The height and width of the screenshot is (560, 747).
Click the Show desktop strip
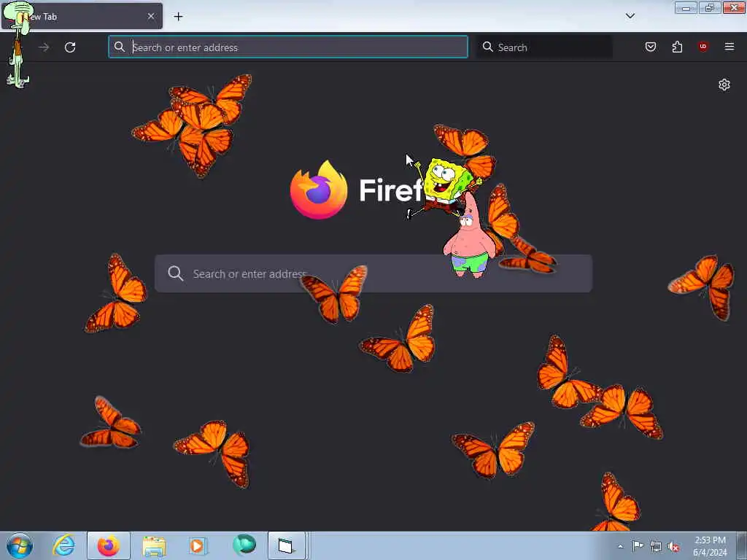[742, 545]
